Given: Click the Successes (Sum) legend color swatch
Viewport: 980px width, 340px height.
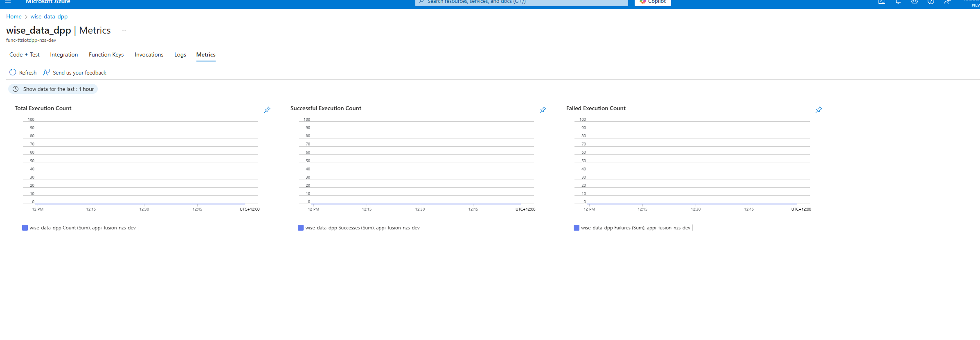Looking at the screenshot, I should coord(301,228).
